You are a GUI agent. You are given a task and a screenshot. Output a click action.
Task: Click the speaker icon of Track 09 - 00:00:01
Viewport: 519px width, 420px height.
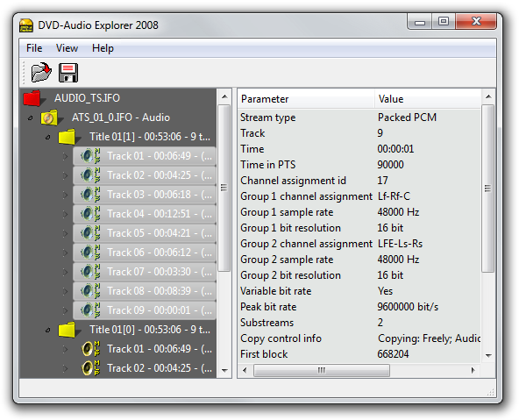90,310
